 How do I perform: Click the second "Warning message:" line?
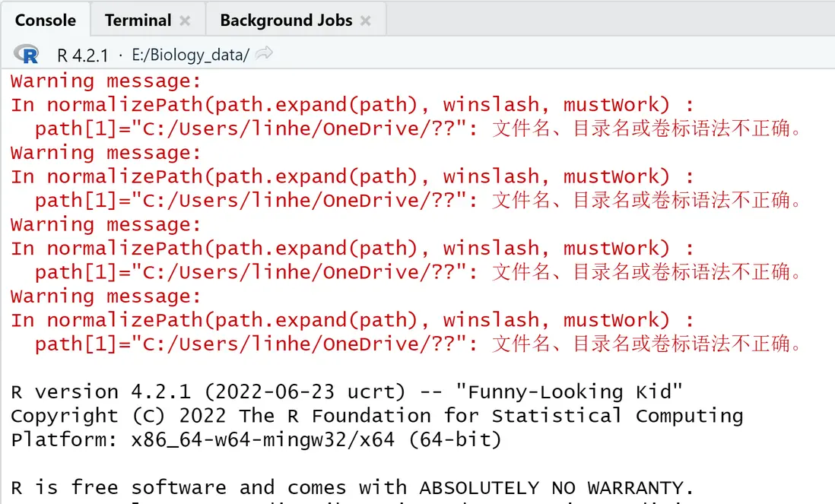click(x=106, y=153)
